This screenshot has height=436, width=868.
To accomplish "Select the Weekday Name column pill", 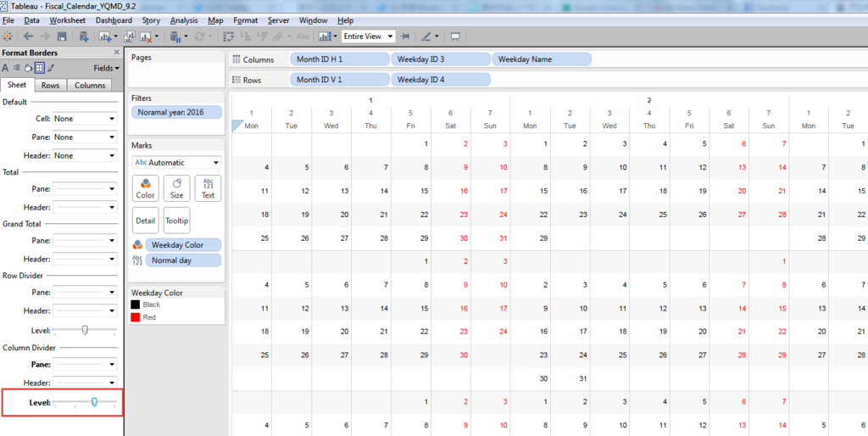I will click(542, 59).
